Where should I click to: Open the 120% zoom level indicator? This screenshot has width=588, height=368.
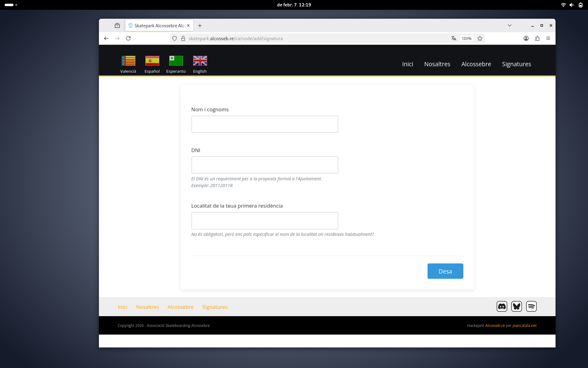tap(466, 38)
